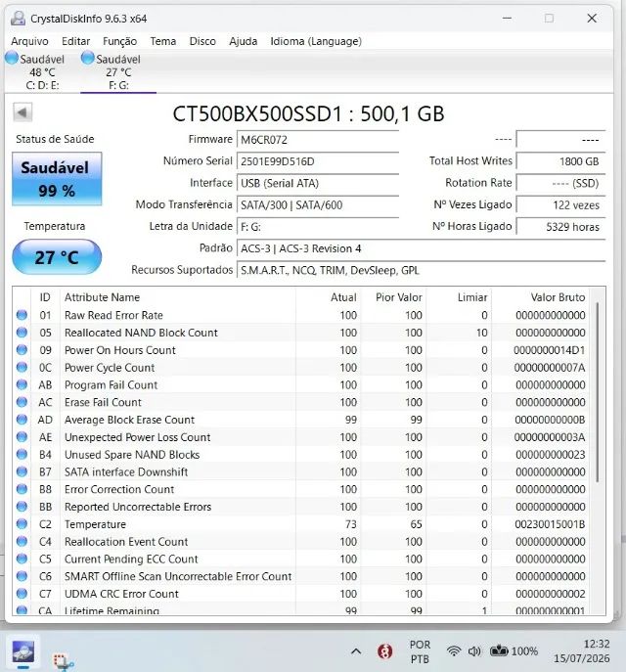The image size is (626, 672).
Task: Click the Valor Bruto column header
Action: coord(539,297)
